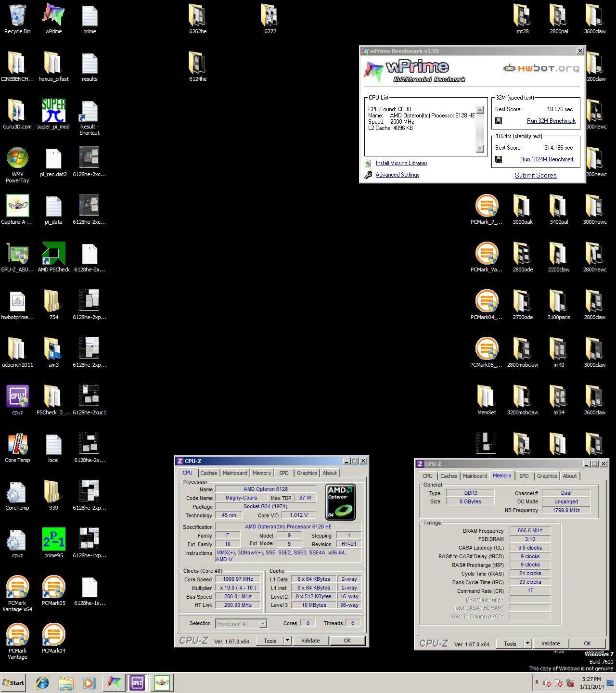616x693 pixels.
Task: Click Tools button in left CPU-Z window
Action: coord(270,641)
